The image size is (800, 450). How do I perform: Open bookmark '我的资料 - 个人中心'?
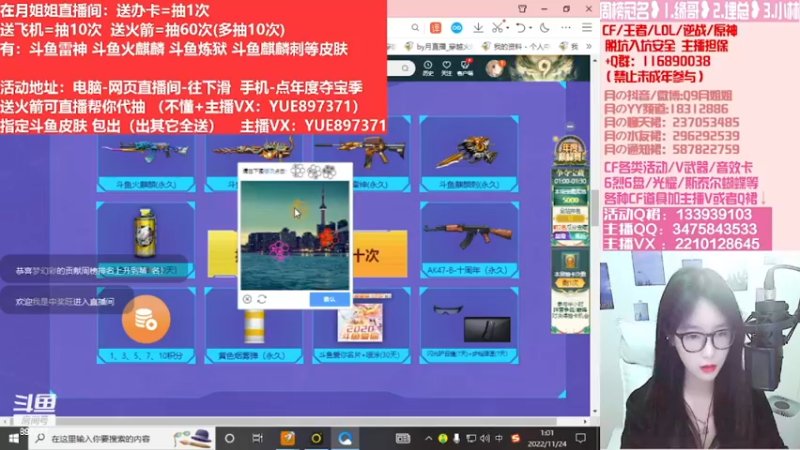pyautogui.click(x=515, y=46)
